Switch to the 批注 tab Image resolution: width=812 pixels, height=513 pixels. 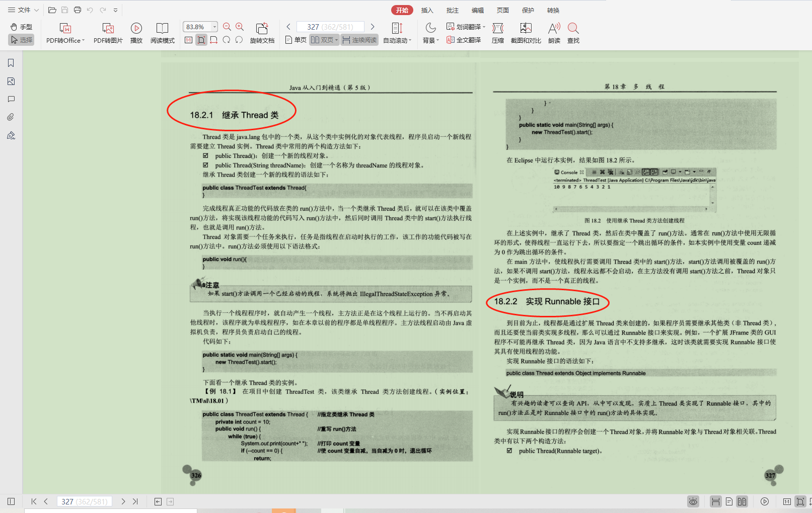click(453, 10)
